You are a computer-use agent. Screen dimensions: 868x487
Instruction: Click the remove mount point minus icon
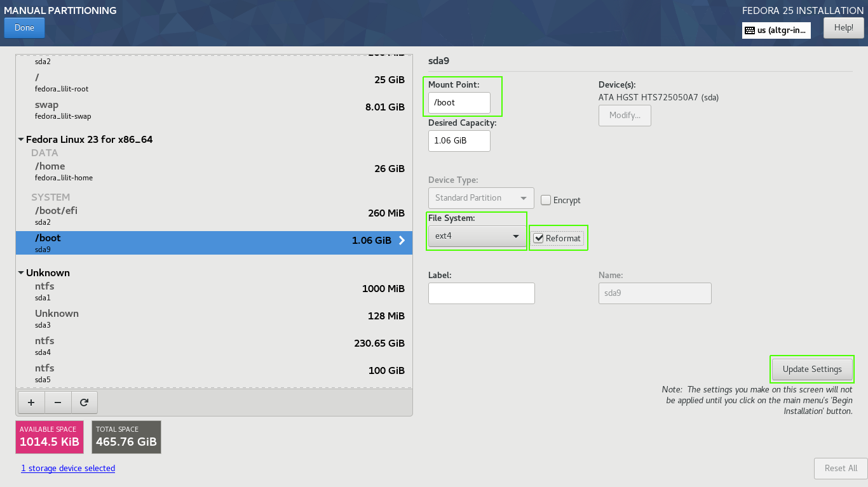tap(58, 403)
